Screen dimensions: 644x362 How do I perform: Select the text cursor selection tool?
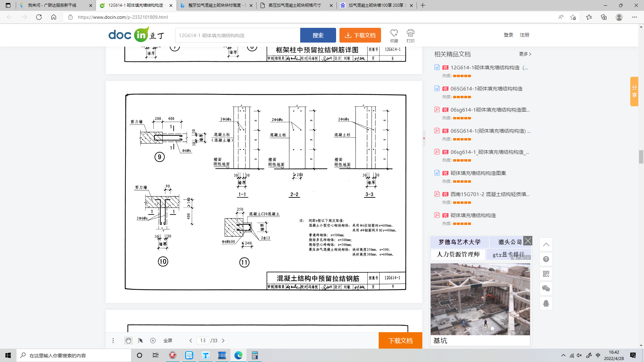140,341
